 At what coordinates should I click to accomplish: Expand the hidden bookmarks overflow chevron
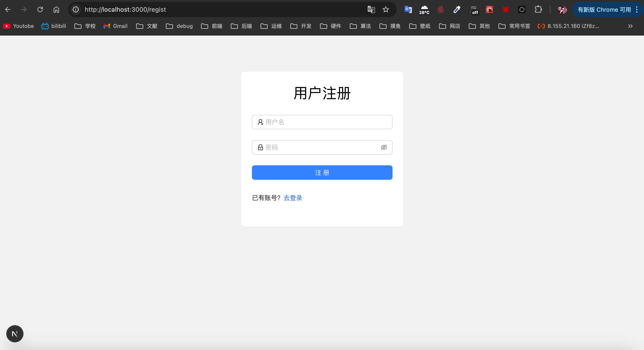pos(630,26)
